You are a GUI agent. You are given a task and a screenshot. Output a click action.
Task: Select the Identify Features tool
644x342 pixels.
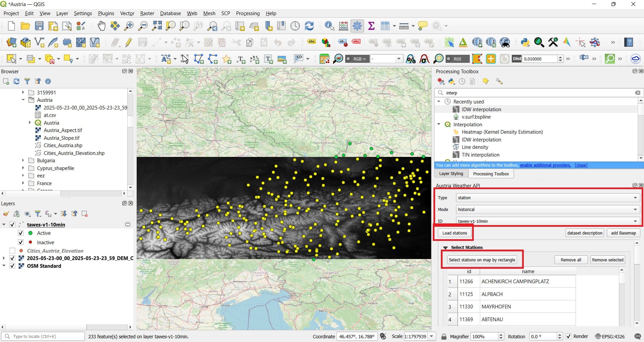click(329, 26)
